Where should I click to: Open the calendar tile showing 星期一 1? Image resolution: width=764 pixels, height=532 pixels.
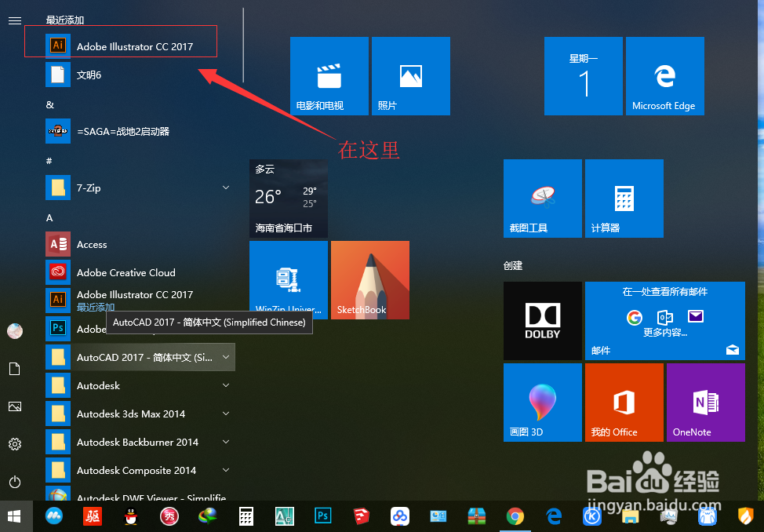point(584,76)
